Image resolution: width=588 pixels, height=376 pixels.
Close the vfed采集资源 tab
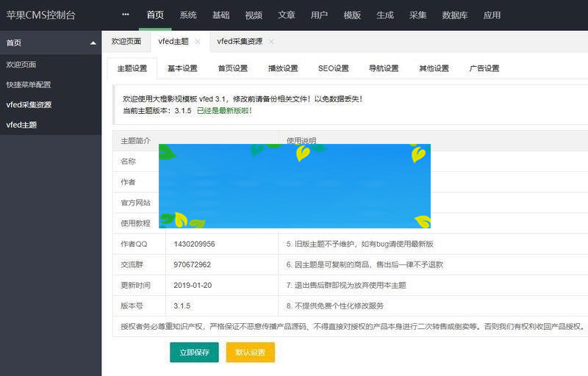(271, 42)
